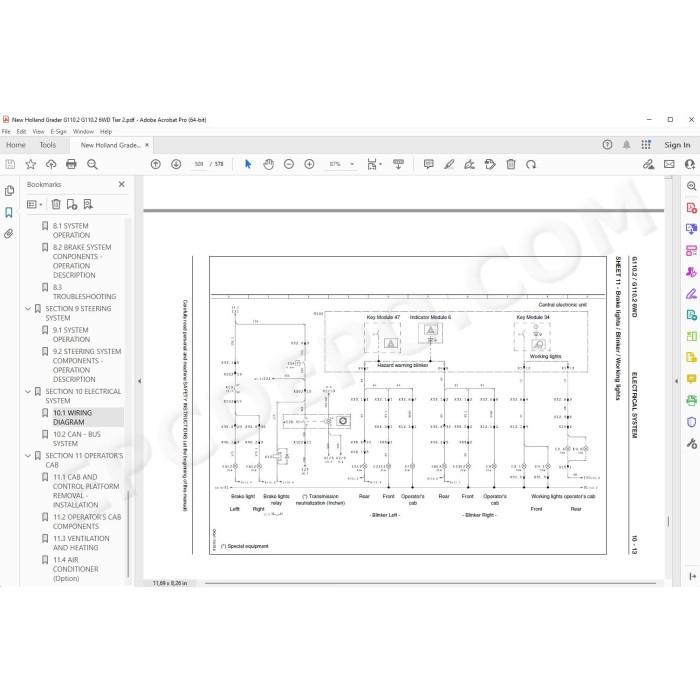
Task: Rotate the page view clockwise
Action: [x=531, y=164]
